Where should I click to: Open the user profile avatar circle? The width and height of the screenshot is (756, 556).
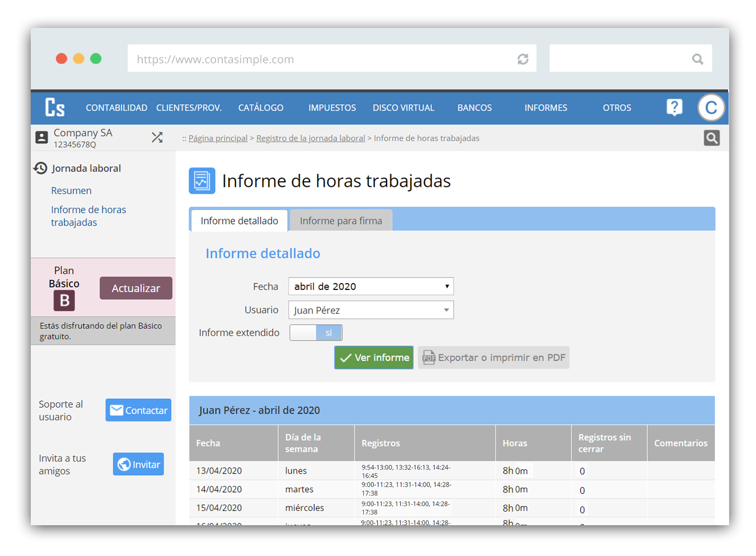click(711, 108)
